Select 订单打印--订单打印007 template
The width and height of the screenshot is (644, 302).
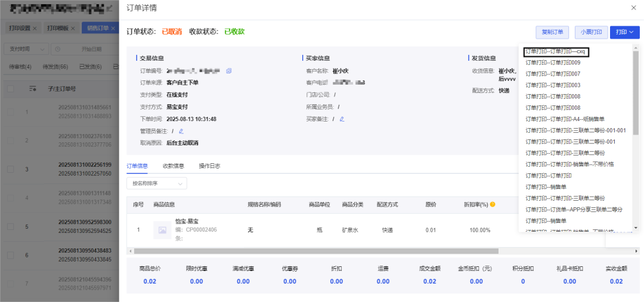point(553,74)
